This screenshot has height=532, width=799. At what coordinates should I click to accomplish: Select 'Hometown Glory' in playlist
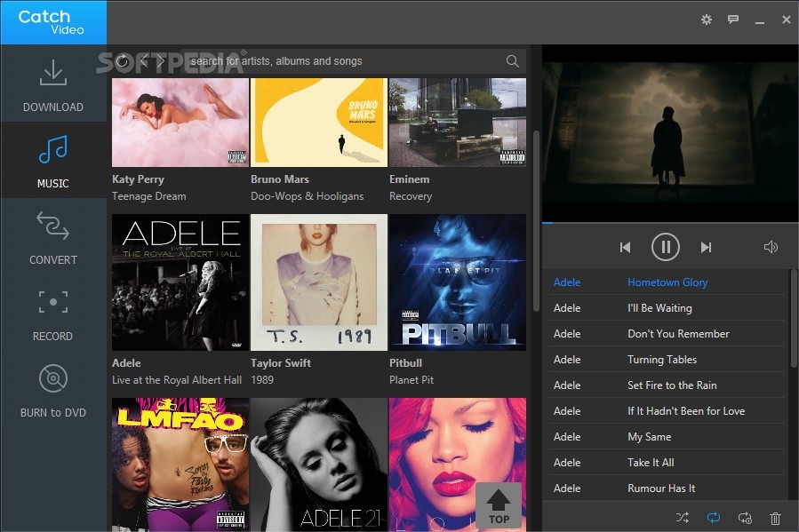667,282
